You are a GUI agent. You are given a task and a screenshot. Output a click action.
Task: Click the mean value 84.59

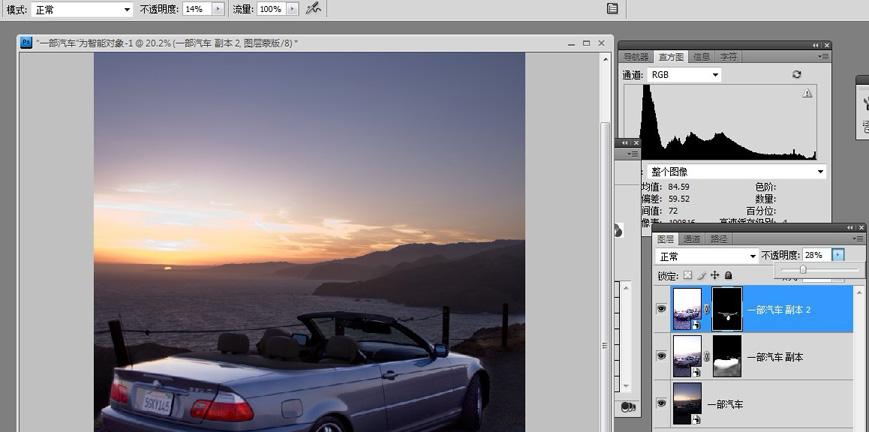pos(678,187)
